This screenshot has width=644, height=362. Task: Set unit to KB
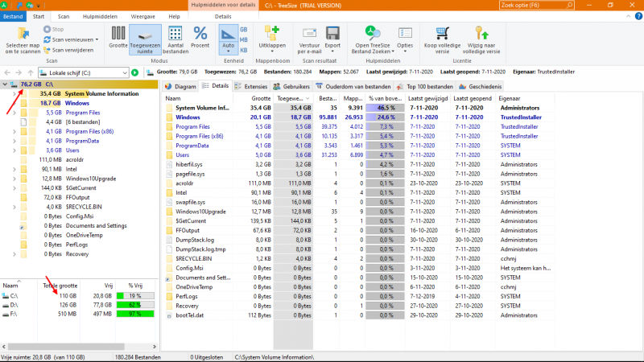[244, 50]
